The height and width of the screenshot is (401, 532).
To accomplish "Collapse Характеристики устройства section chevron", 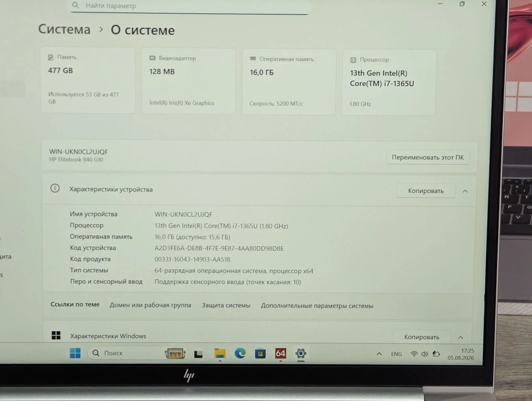I will pyautogui.click(x=465, y=191).
